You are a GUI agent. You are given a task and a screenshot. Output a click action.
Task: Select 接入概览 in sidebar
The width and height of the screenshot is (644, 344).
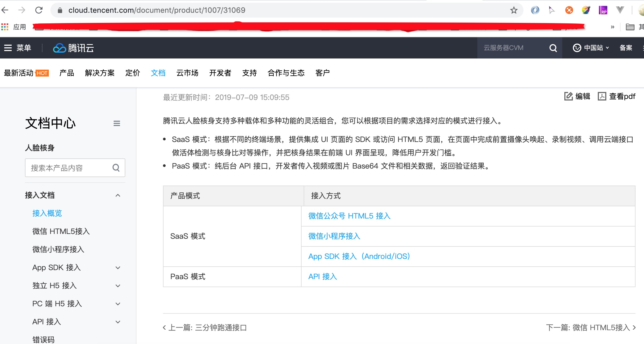pos(47,213)
